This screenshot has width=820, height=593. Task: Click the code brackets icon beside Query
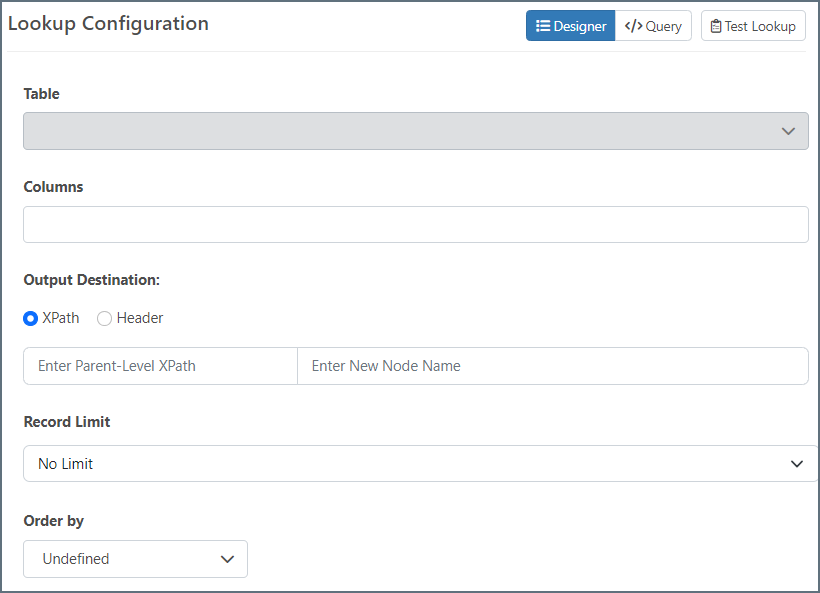coord(633,26)
